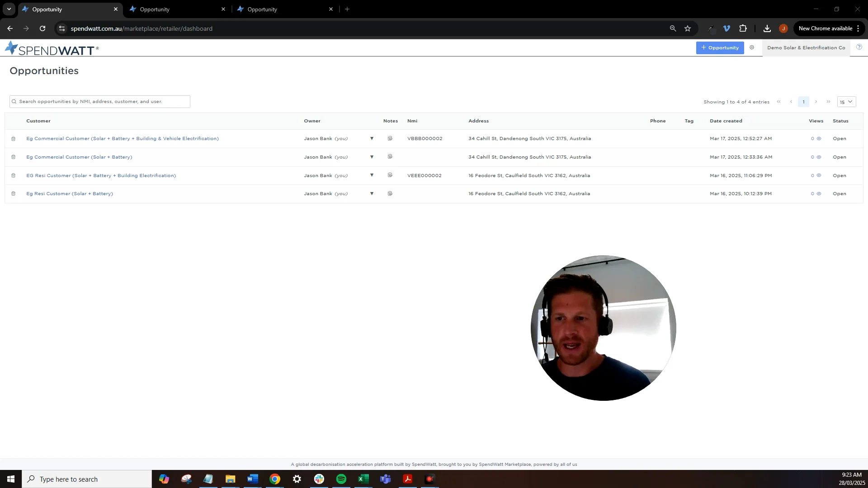Open notes icon for VEEE000002 opportunity

coord(390,175)
